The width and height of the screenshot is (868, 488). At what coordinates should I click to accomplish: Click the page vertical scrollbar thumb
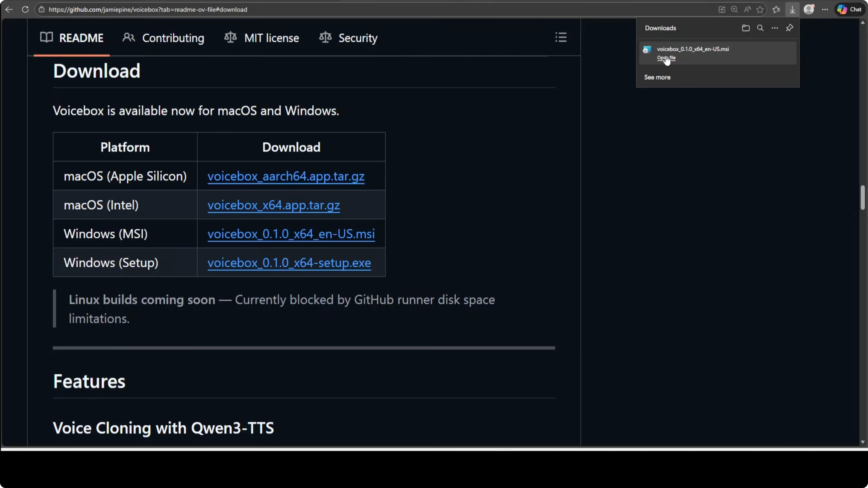(862, 197)
